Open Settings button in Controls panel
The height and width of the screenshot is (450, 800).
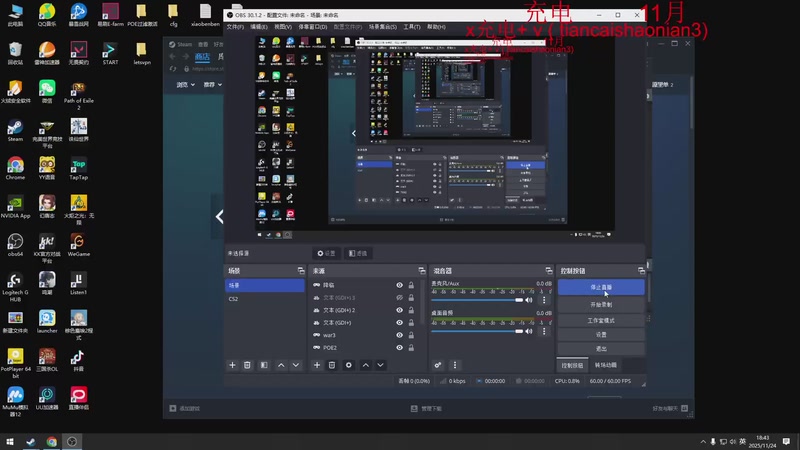pyautogui.click(x=601, y=335)
